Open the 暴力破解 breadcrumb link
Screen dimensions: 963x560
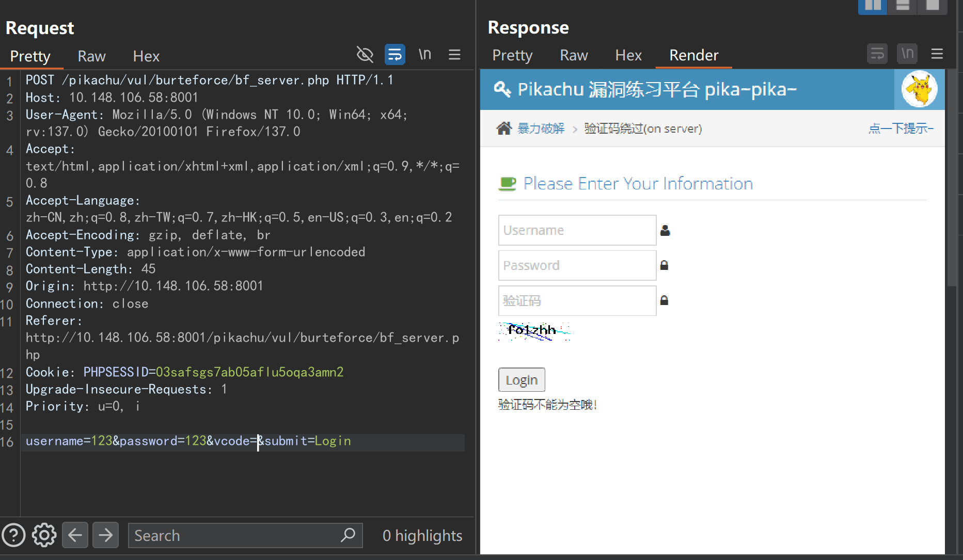tap(541, 129)
